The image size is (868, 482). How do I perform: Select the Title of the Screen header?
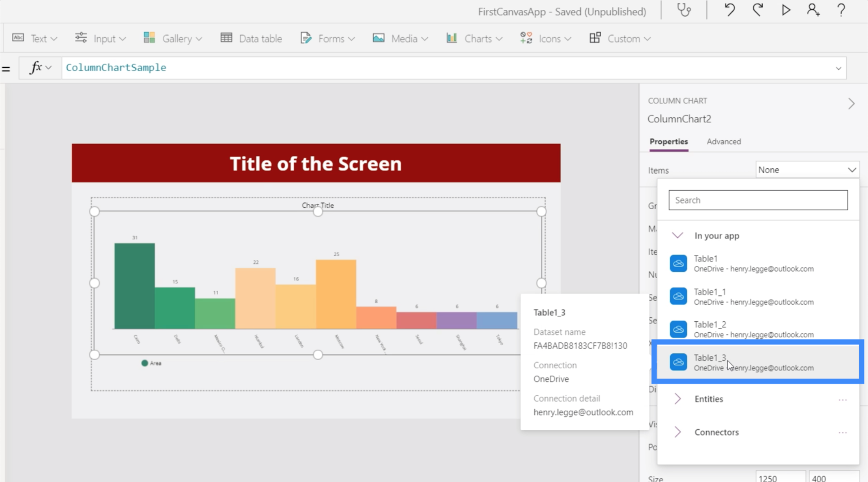316,163
